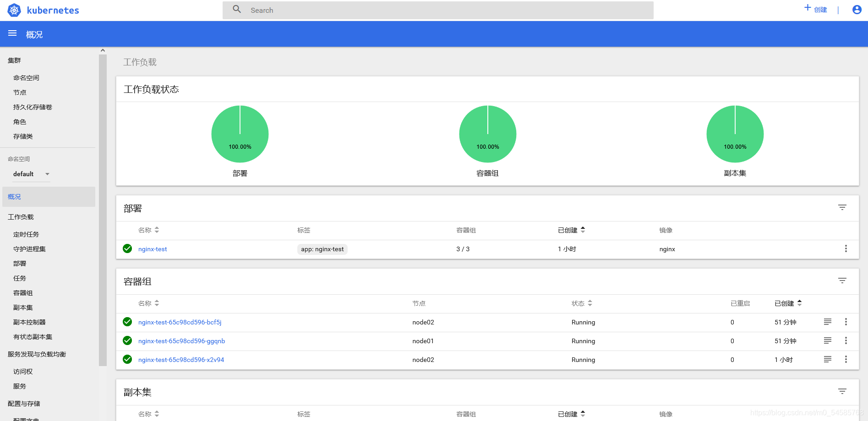Select 工作负载 in sidebar
This screenshot has width=868, height=421.
21,217
